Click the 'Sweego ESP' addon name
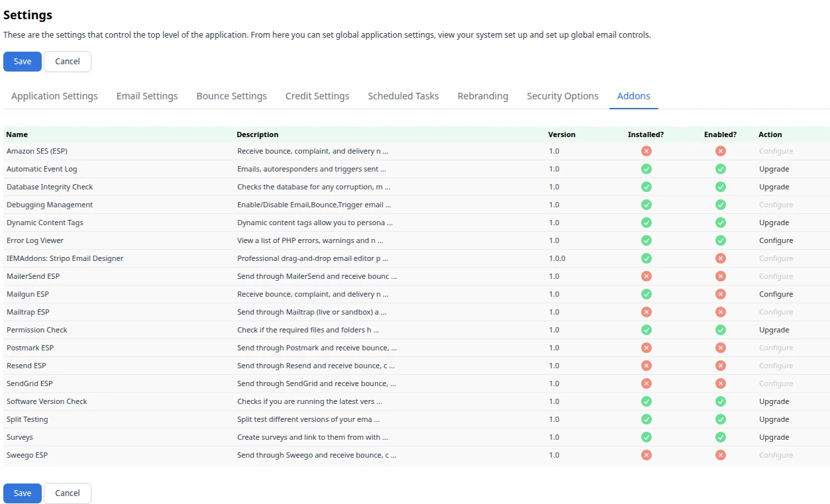 tap(27, 455)
